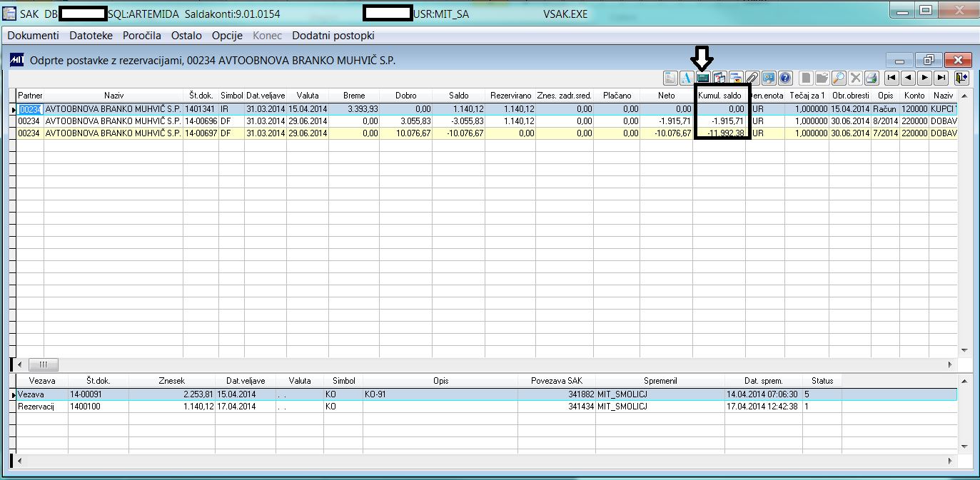Open attachments with the paperclip icon
The width and height of the screenshot is (980, 480).
752,78
